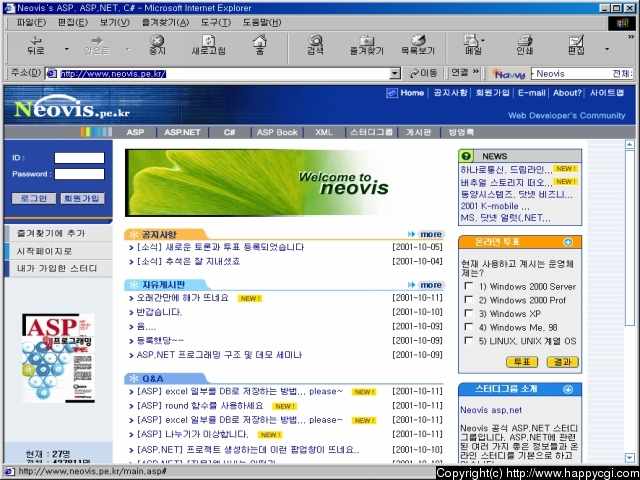
Task: Open the Edit (편집) button dropdown arrow
Action: 607,49
